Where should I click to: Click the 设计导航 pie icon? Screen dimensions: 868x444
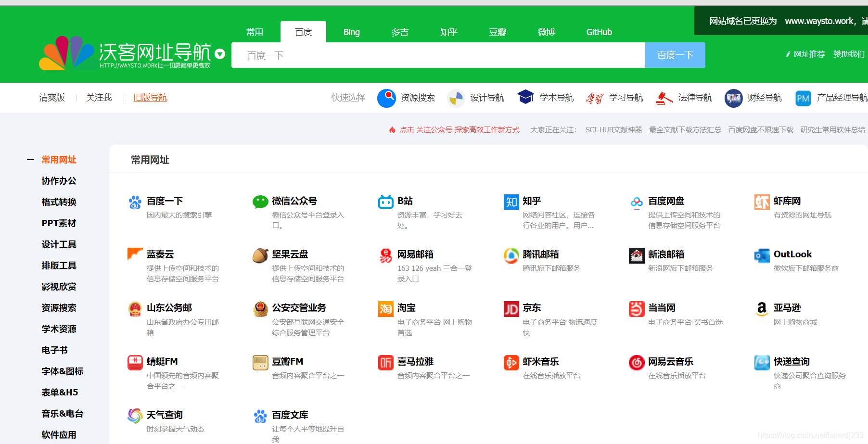click(x=456, y=98)
